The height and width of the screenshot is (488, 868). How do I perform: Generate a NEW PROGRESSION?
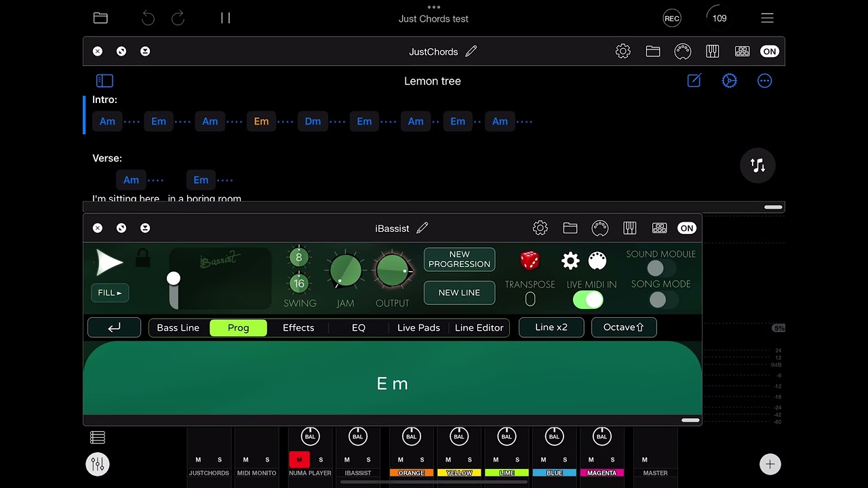[459, 260]
